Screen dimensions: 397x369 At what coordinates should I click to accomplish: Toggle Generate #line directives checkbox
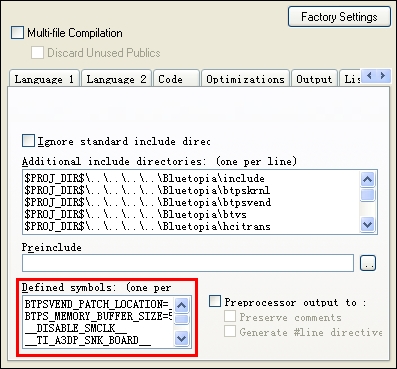point(230,331)
